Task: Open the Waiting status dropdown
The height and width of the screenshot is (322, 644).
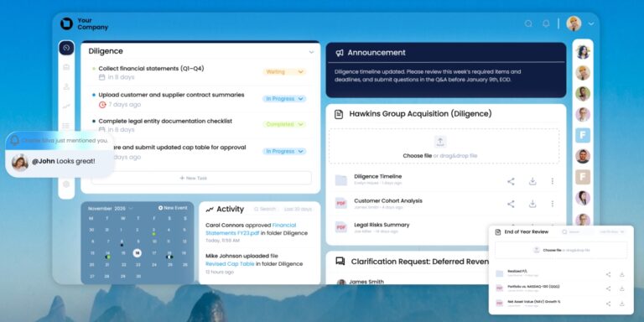Action: pyautogui.click(x=284, y=72)
